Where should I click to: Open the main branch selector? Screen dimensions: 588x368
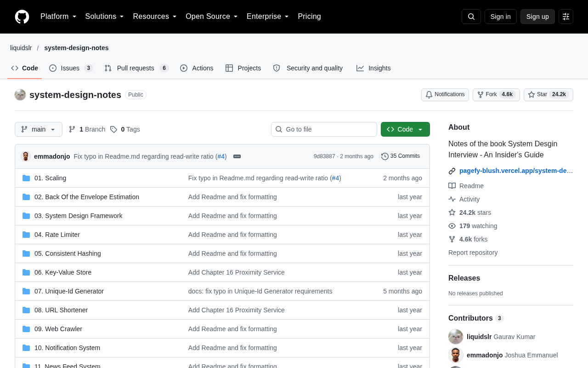tap(39, 129)
